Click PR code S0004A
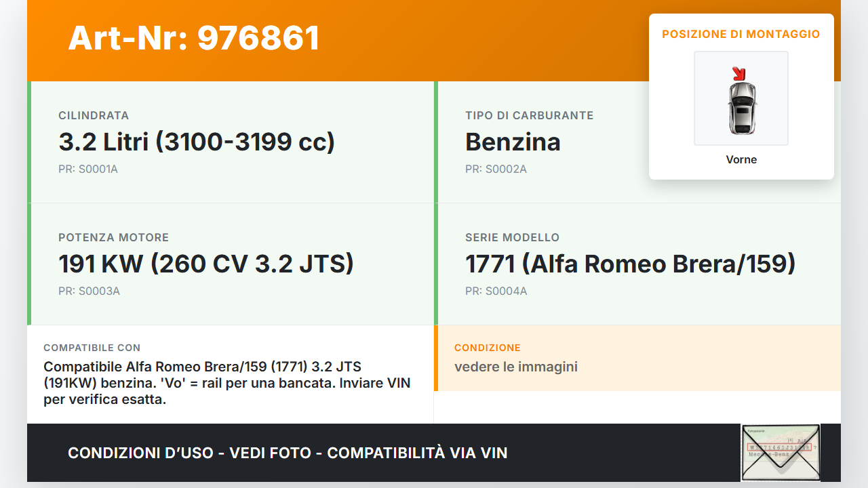The width and height of the screenshot is (868, 488). click(496, 291)
